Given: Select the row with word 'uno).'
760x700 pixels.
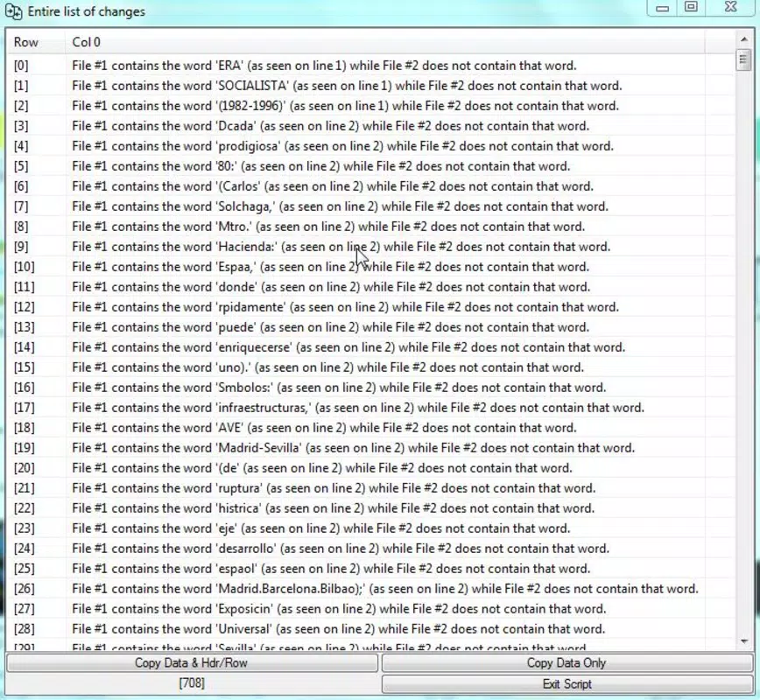Looking at the screenshot, I should click(x=371, y=367).
